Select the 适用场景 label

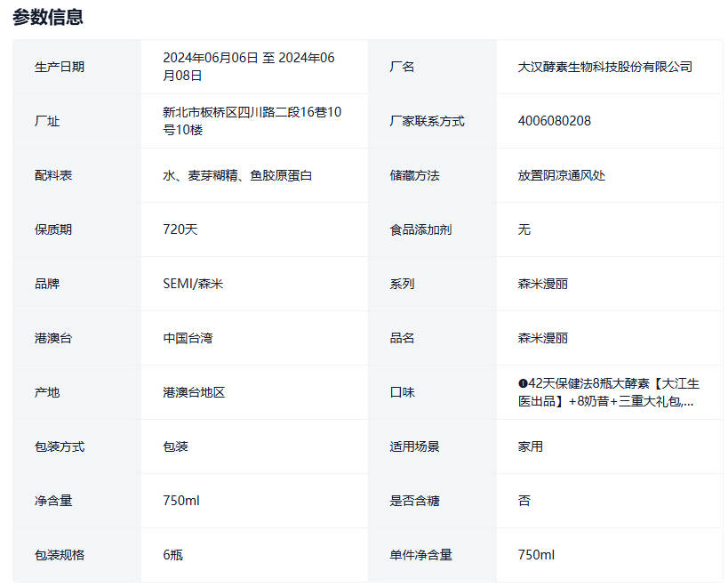pyautogui.click(x=414, y=446)
